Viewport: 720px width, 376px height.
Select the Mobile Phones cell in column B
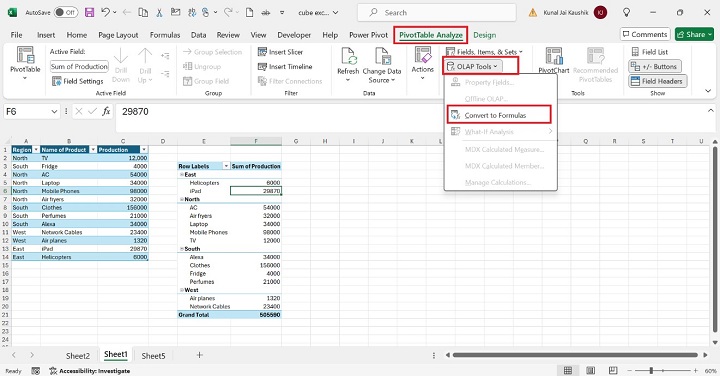(x=68, y=191)
